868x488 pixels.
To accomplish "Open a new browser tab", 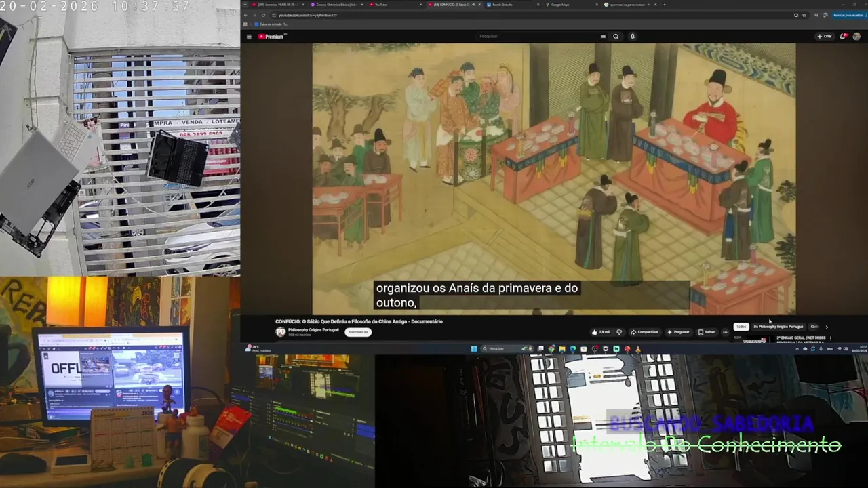I will point(664,5).
